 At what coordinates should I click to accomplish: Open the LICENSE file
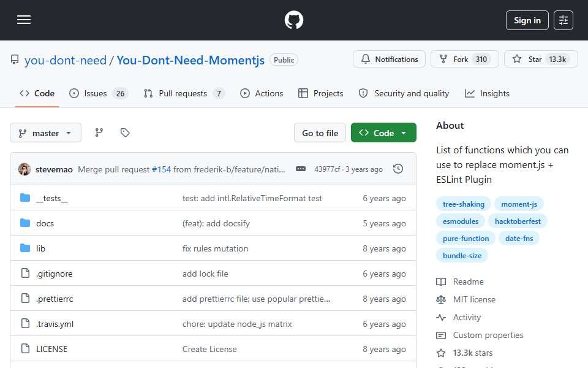51,349
